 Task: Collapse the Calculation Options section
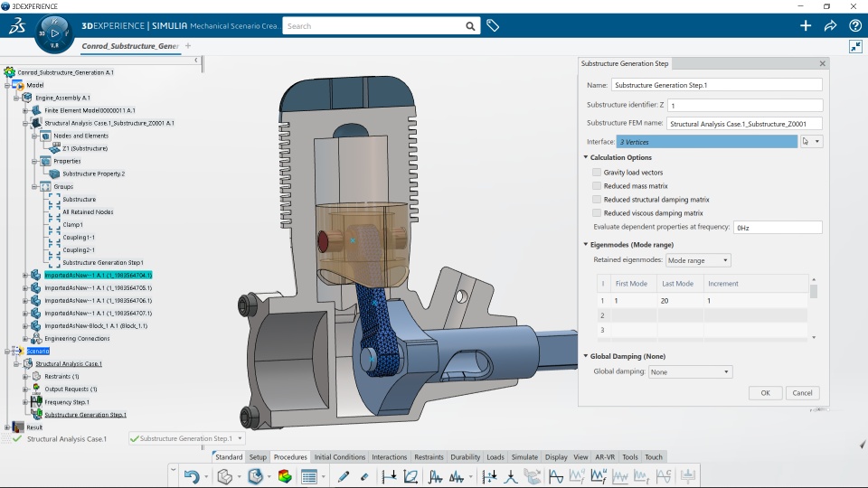[586, 157]
